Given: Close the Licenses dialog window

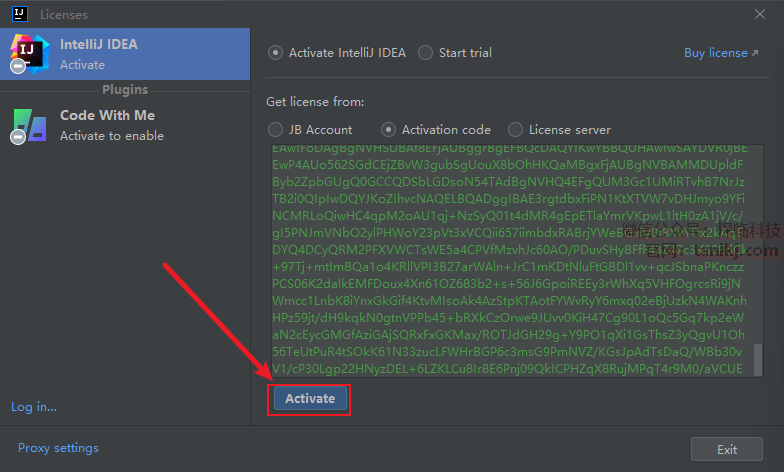Looking at the screenshot, I should [x=762, y=14].
